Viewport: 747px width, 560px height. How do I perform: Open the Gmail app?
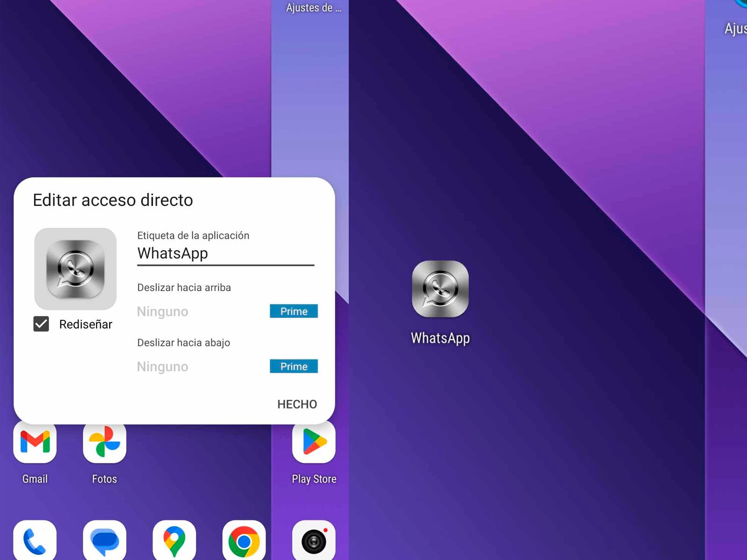coord(35,441)
